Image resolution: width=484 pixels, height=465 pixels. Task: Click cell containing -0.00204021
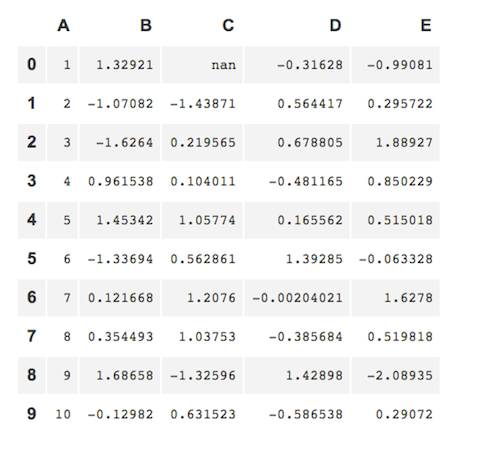point(297,298)
